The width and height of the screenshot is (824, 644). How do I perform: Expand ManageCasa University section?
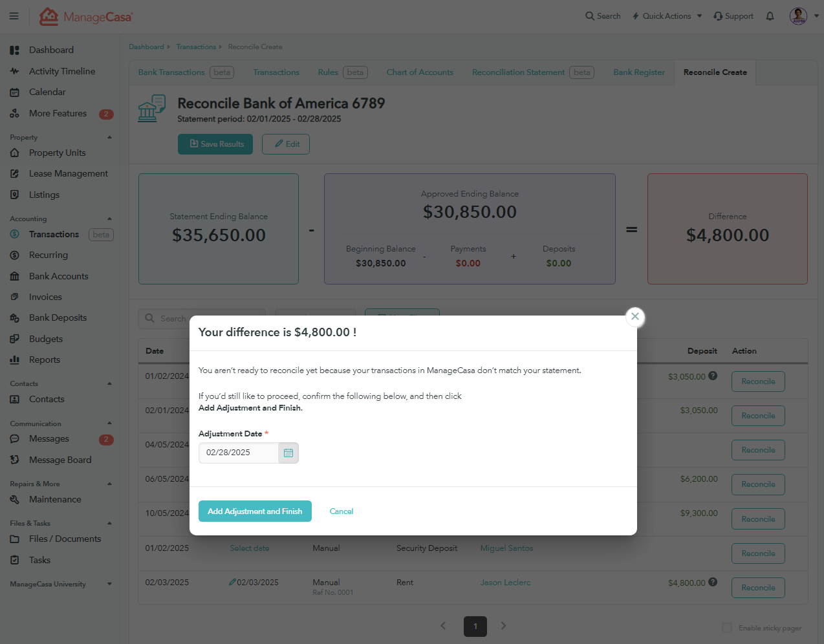click(109, 584)
